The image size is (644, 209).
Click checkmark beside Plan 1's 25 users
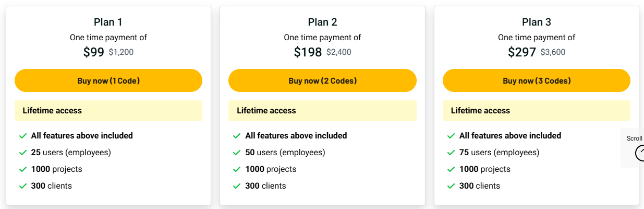(23, 153)
